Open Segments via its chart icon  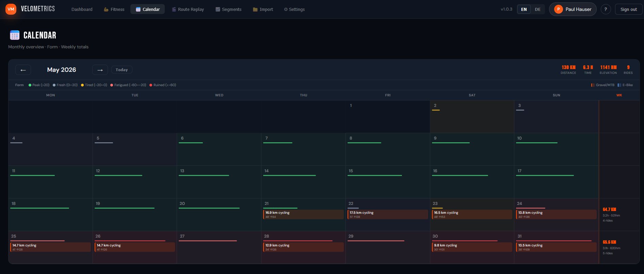coord(218,10)
